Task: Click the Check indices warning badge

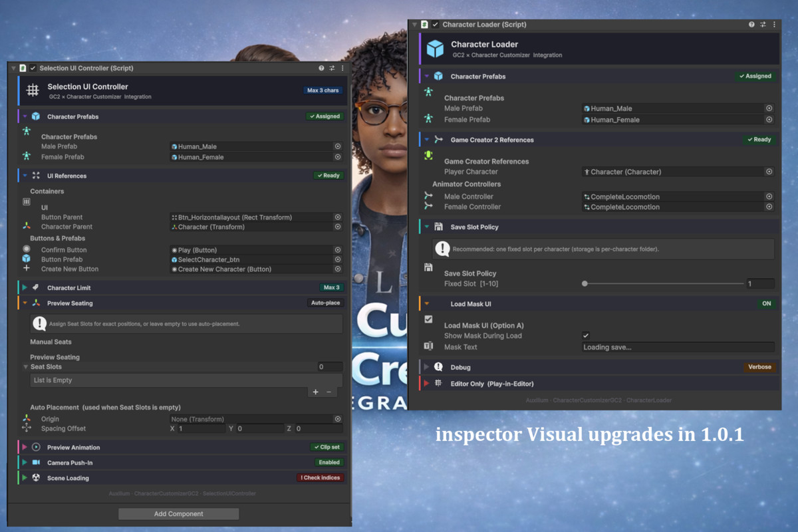Action: [321, 477]
